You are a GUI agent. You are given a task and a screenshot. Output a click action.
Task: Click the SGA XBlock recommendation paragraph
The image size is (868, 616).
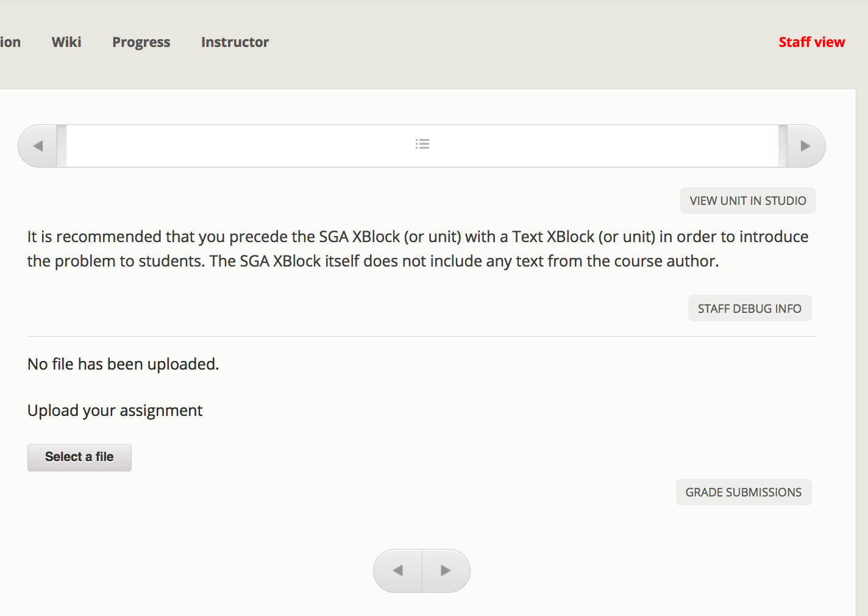coord(418,249)
